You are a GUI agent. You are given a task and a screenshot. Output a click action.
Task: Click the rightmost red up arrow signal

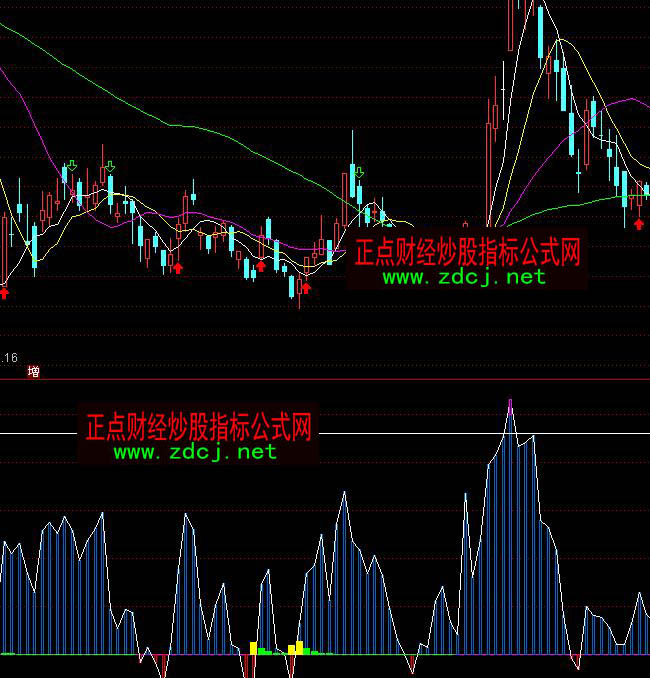[639, 224]
